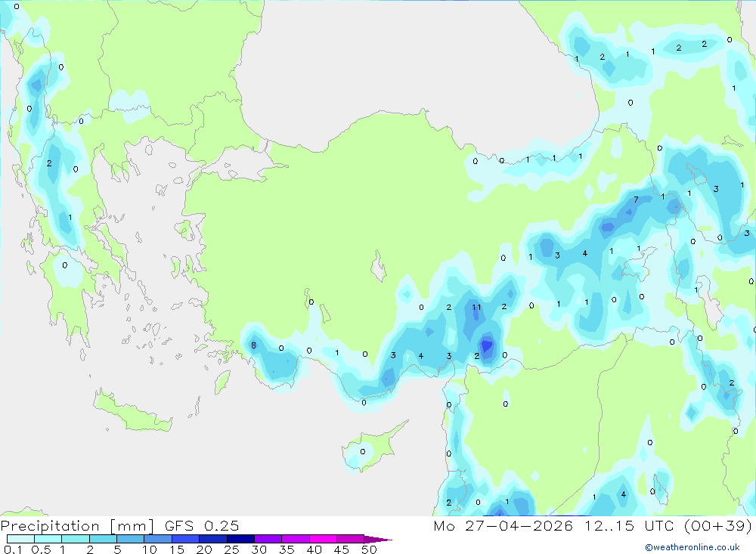Click the 'Precipitation [mm] GFS 0.25' title
Screen dimensions: 756x554
[119, 525]
